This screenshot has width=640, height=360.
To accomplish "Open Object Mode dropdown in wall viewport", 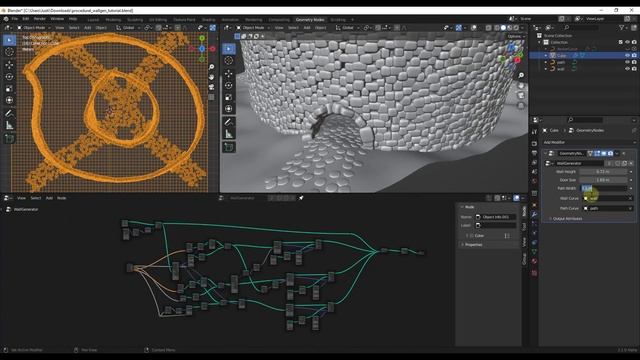I will [x=253, y=28].
